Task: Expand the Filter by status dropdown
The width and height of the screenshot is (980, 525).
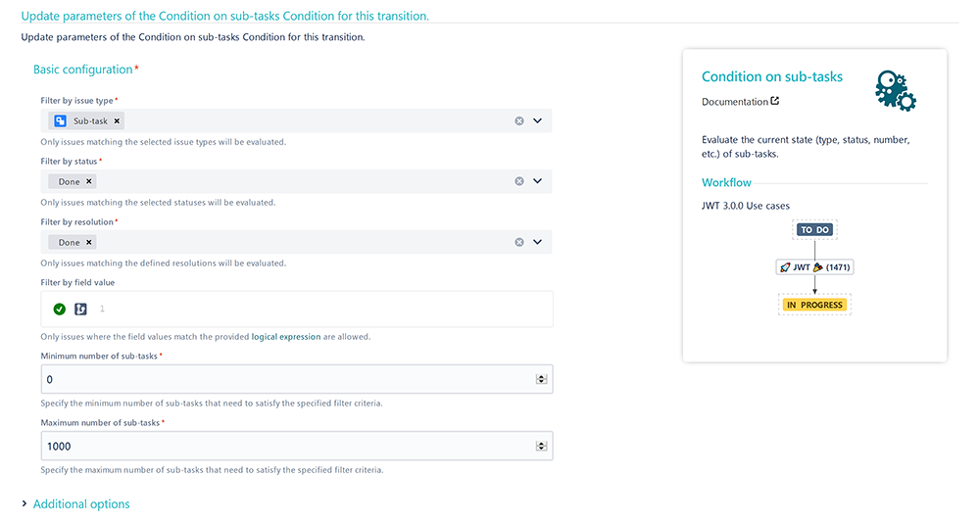Action: (x=537, y=181)
